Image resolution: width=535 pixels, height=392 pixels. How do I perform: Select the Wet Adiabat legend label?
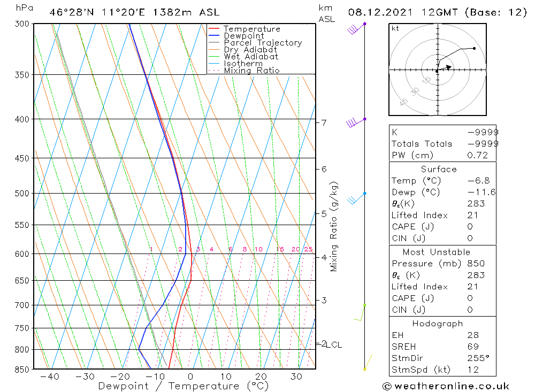tap(251, 57)
